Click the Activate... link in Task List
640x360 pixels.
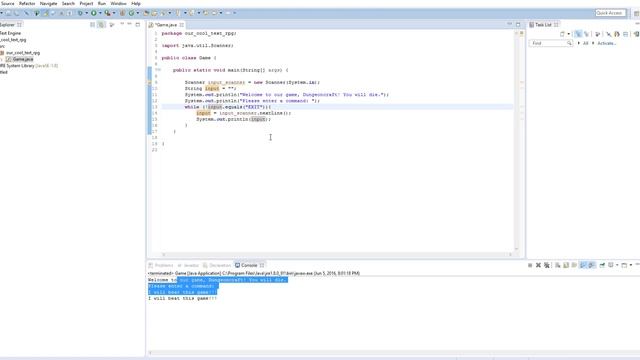point(606,43)
